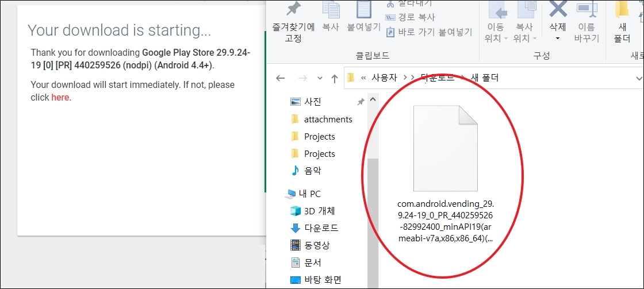Select 바탕 화면 in the navigation pane
The width and height of the screenshot is (644, 289).
(x=316, y=280)
